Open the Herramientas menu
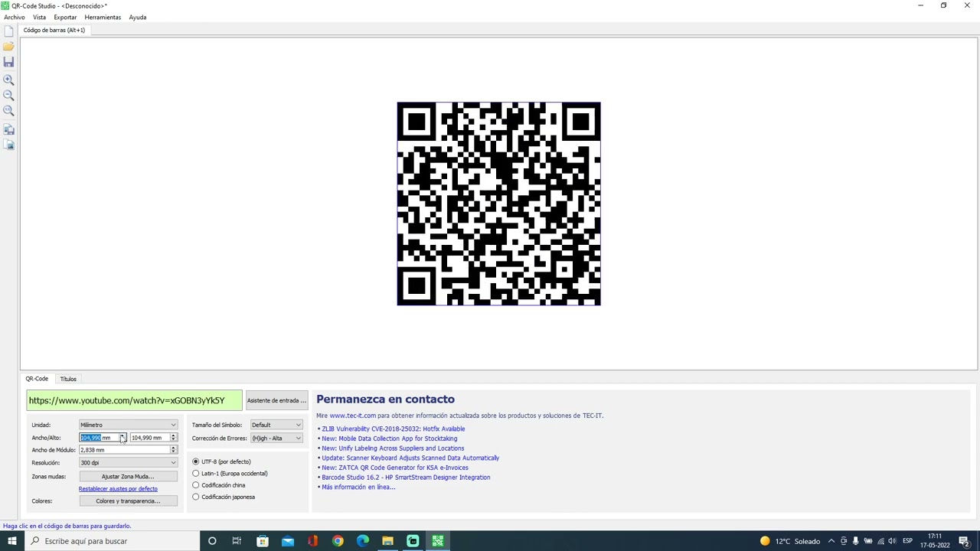Image resolution: width=980 pixels, height=551 pixels. coord(103,17)
